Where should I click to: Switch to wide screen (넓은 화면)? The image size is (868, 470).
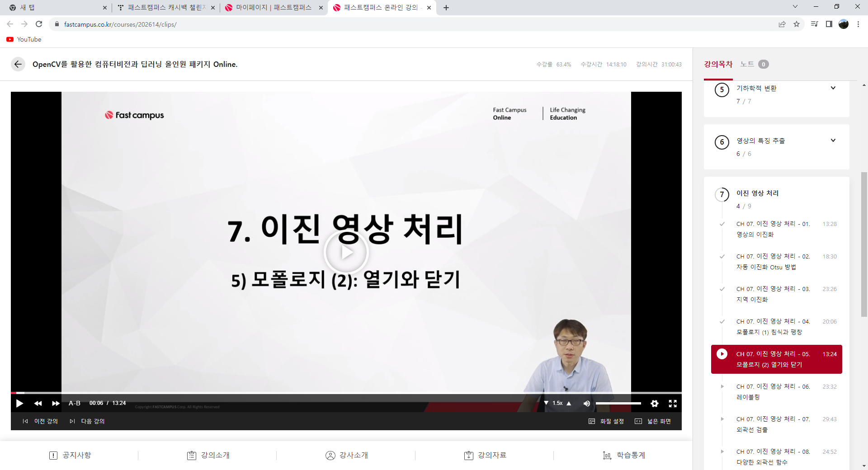(653, 421)
